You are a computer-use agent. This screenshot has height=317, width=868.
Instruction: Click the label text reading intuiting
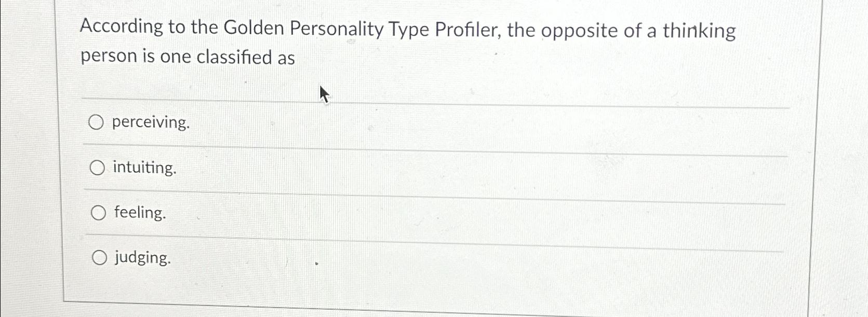[x=144, y=168]
